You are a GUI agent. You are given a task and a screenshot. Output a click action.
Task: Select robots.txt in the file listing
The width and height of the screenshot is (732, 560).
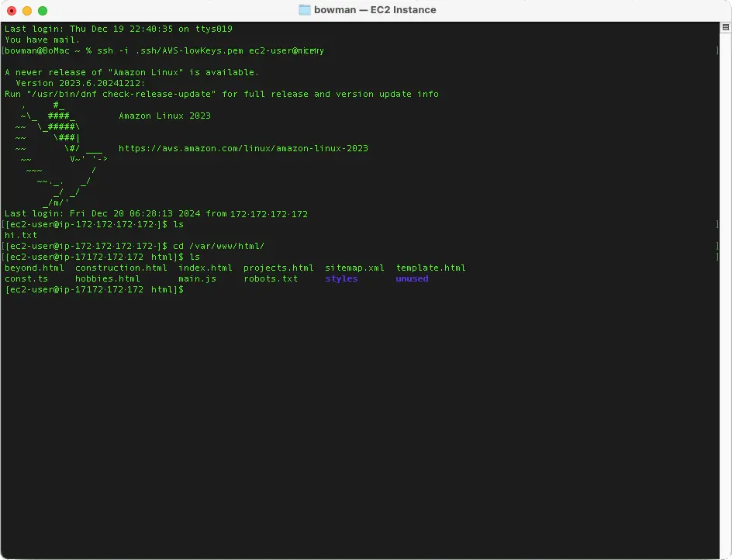coord(270,278)
